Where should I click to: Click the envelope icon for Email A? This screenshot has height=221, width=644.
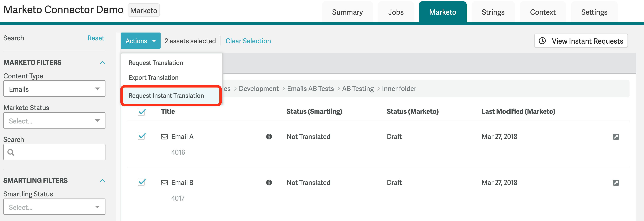[x=164, y=137]
